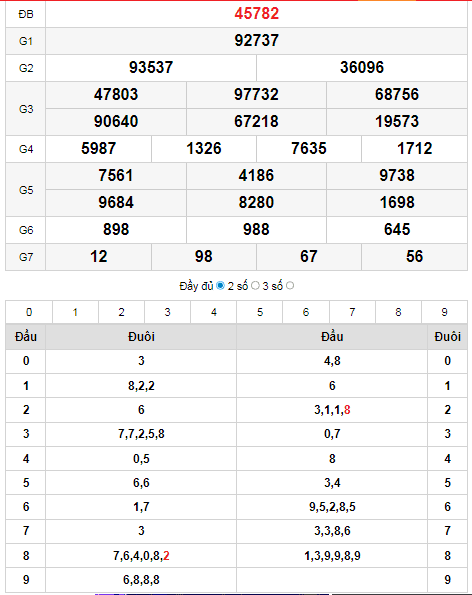Screen dimensions: 472x595
Task: Click digit filter tab 1
Action: point(76,312)
